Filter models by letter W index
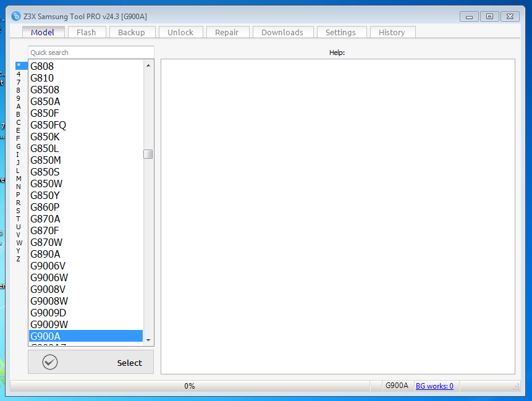The height and width of the screenshot is (401, 532). click(19, 243)
